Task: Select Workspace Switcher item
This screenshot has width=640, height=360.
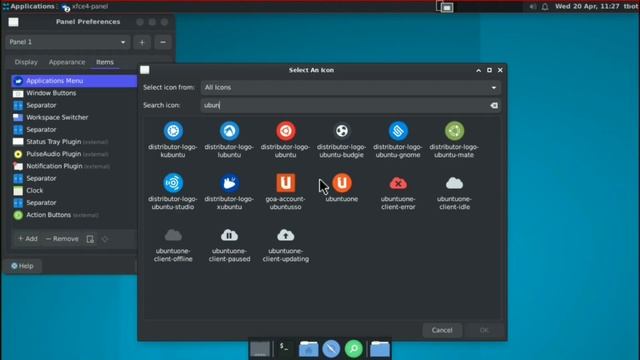Action: [x=74, y=118]
